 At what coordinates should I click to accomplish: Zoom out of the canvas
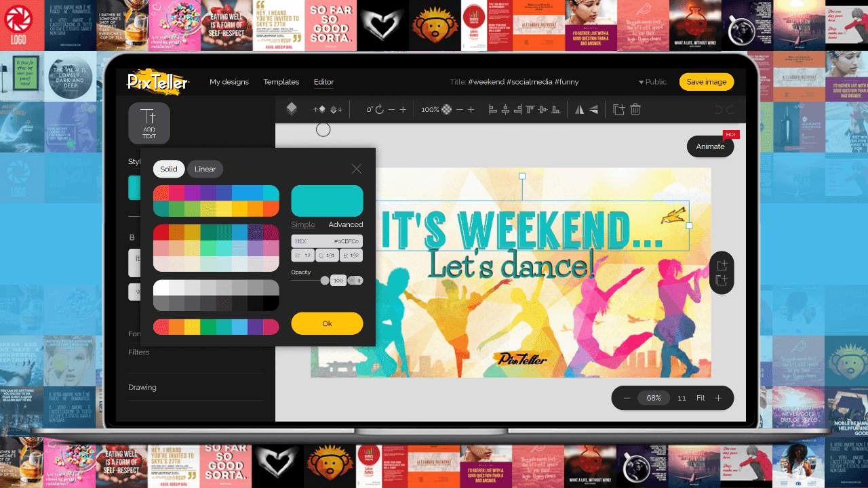point(627,398)
